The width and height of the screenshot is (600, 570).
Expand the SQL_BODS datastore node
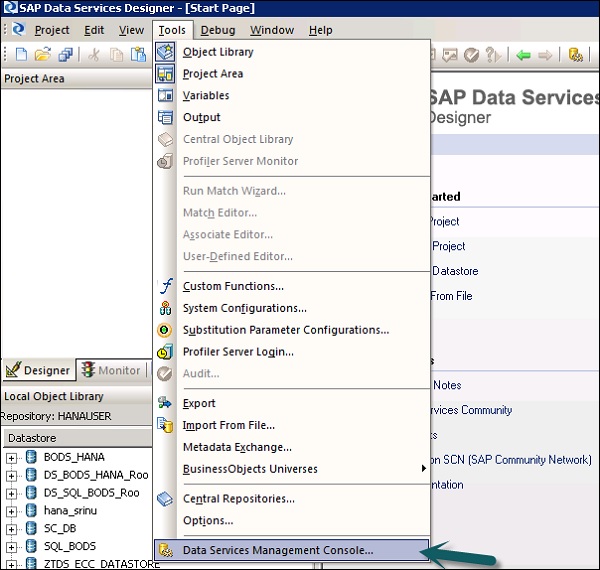[12, 547]
